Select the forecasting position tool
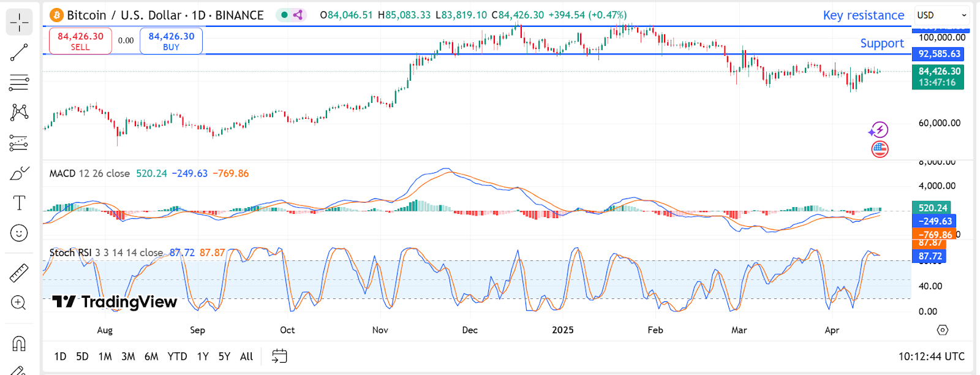Viewport: 980px width, 375px height. pos(19,143)
